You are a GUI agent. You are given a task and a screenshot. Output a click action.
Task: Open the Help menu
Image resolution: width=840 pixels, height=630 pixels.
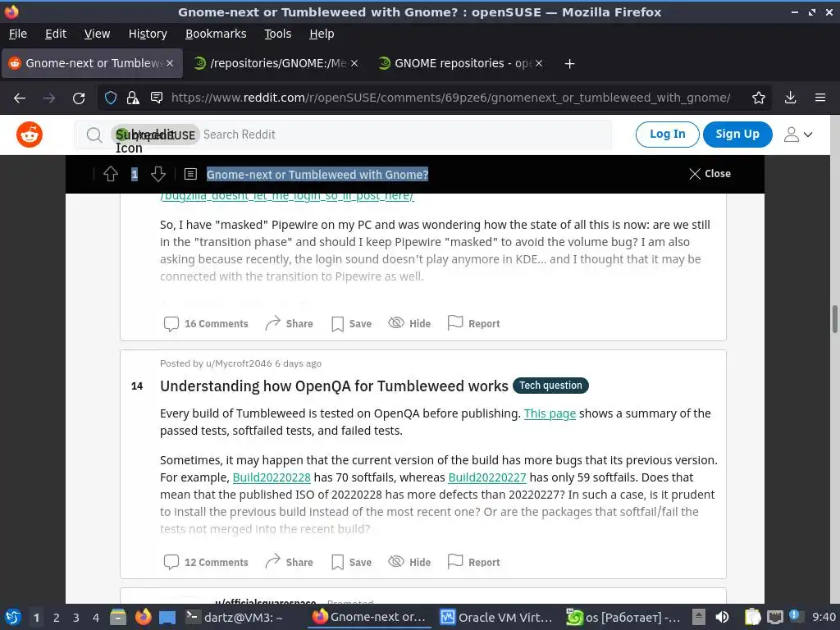322,34
